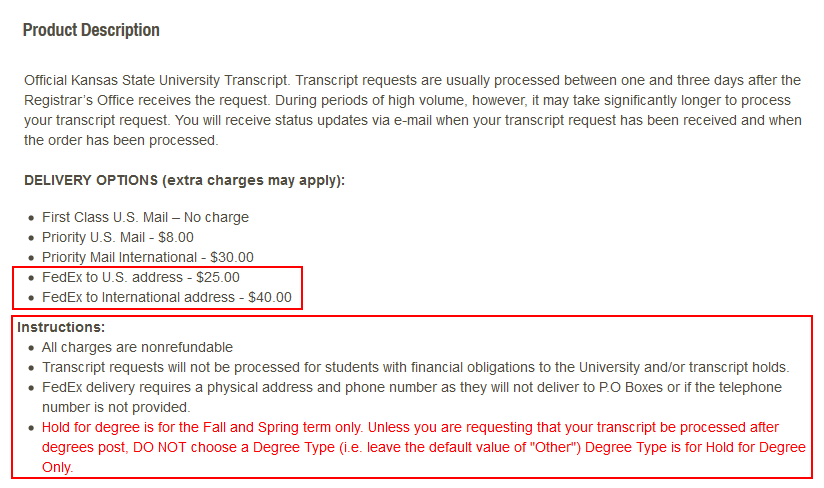Click the bullet before First Class U.S. Mail
Screen dimensions: 824x488
(32, 218)
